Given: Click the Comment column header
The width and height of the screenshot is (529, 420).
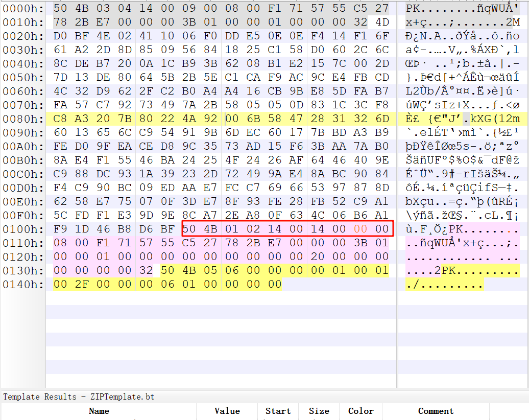Looking at the screenshot, I should (x=436, y=411).
